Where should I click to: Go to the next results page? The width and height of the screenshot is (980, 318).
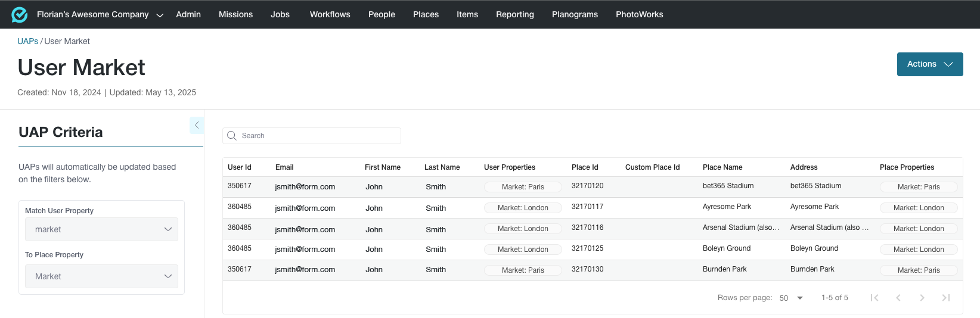click(922, 298)
